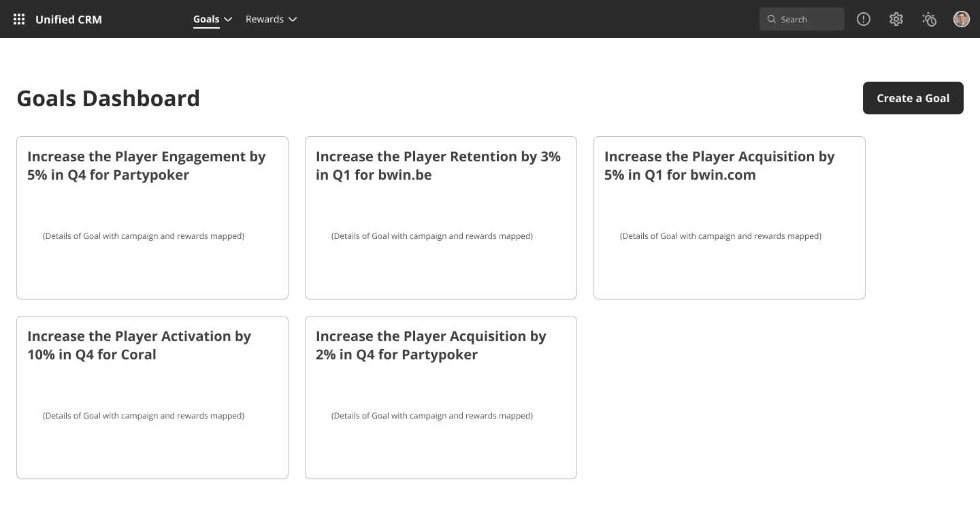Viewport: 980px width, 520px height.
Task: Open the Player Retention bwin.be goal card
Action: [x=441, y=218]
